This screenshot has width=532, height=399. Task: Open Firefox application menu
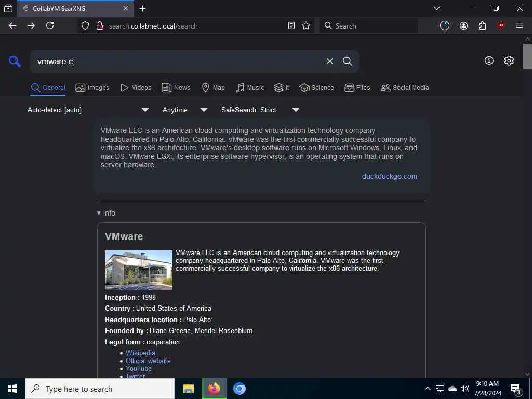tap(520, 26)
